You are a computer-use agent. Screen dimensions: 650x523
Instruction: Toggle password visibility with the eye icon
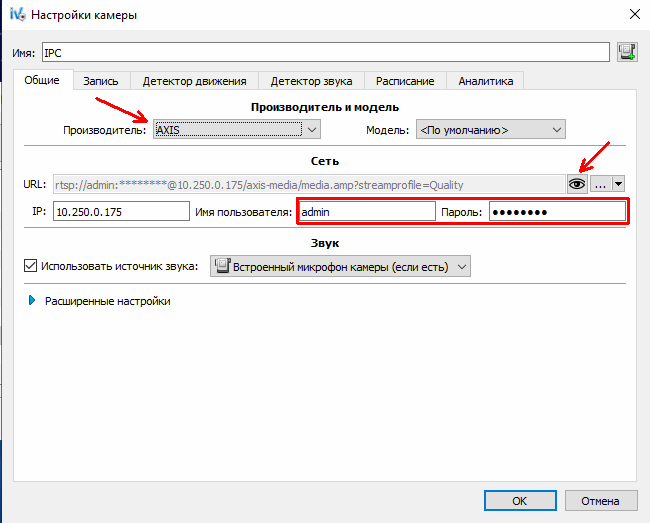click(x=577, y=184)
